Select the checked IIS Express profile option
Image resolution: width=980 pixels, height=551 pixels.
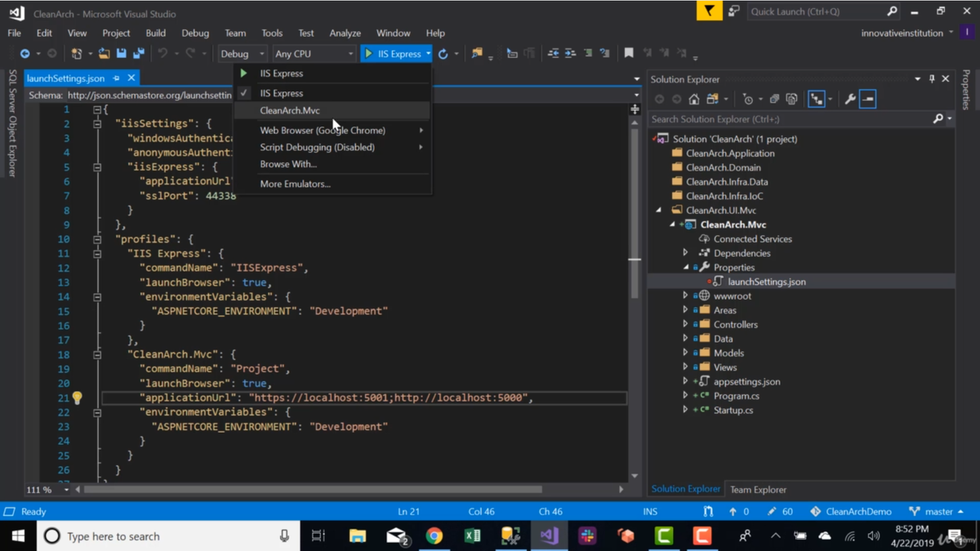pyautogui.click(x=282, y=93)
